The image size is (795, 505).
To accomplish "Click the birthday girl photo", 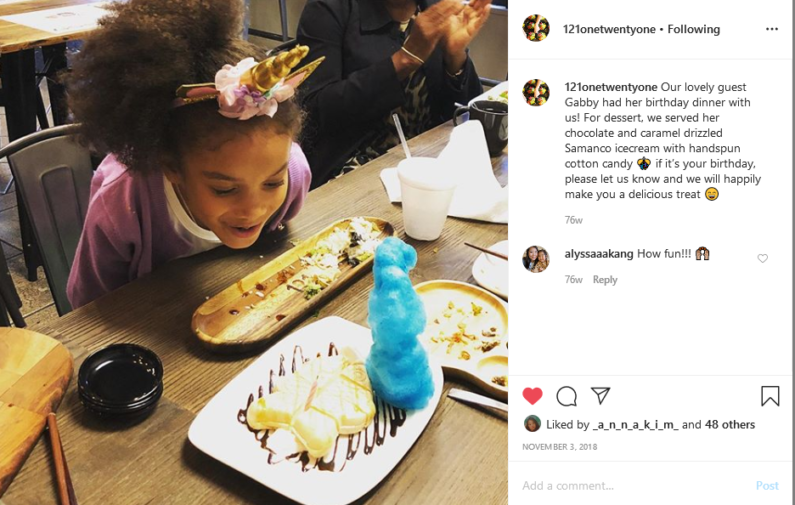I will pos(254,252).
